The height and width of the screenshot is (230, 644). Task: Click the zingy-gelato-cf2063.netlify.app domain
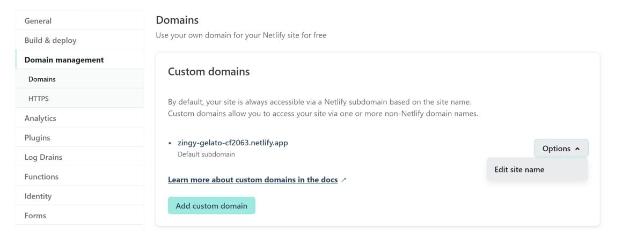coord(232,143)
